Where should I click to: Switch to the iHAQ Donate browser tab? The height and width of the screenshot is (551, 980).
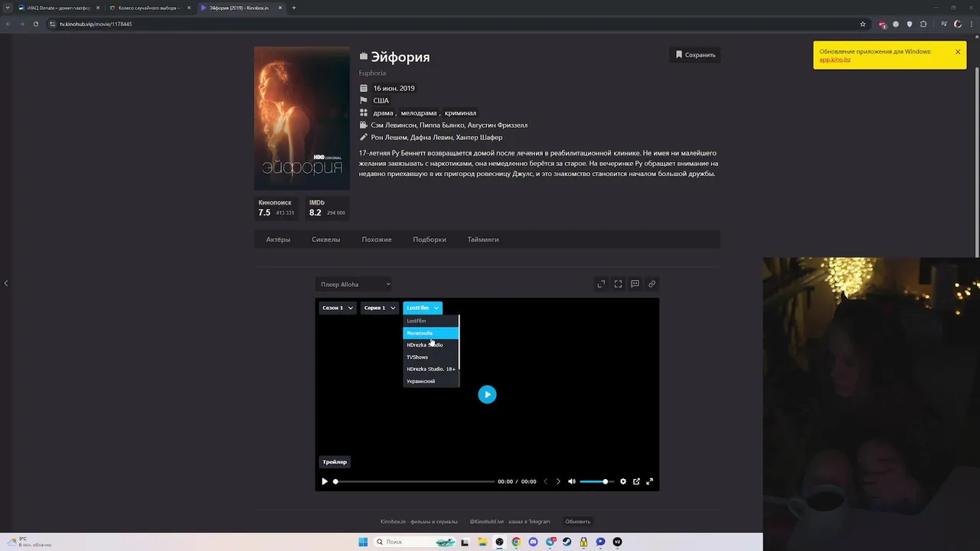tap(58, 8)
